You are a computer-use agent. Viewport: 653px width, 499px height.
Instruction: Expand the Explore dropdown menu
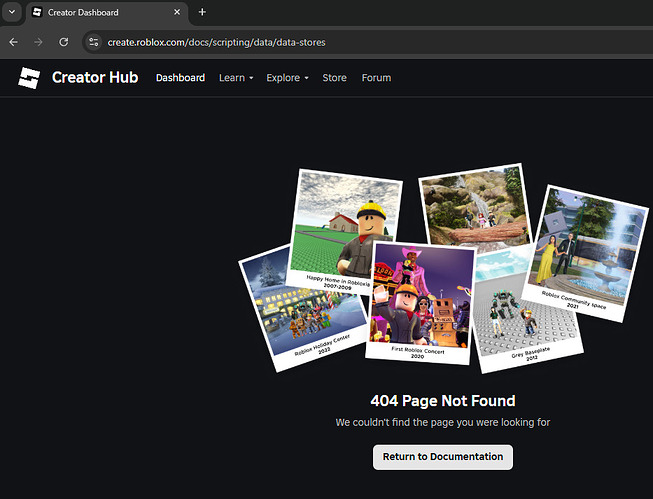click(287, 78)
